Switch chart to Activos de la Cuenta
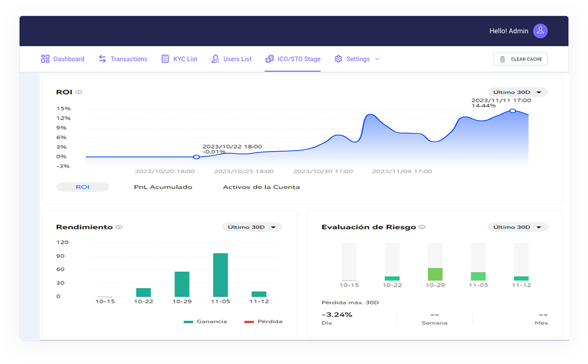588x364 pixels. click(261, 187)
